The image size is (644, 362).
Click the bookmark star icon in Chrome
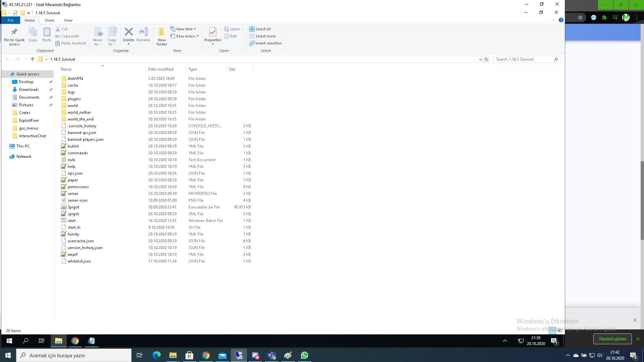click(x=580, y=17)
